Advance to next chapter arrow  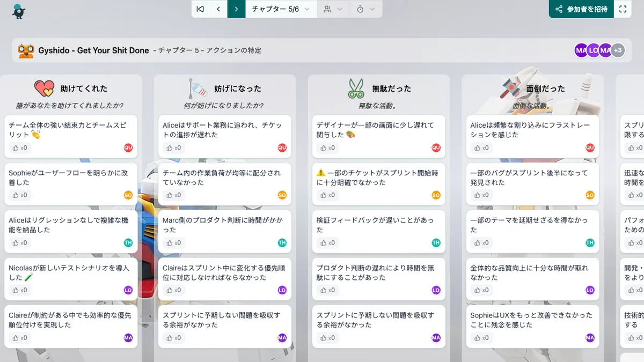[x=236, y=9]
